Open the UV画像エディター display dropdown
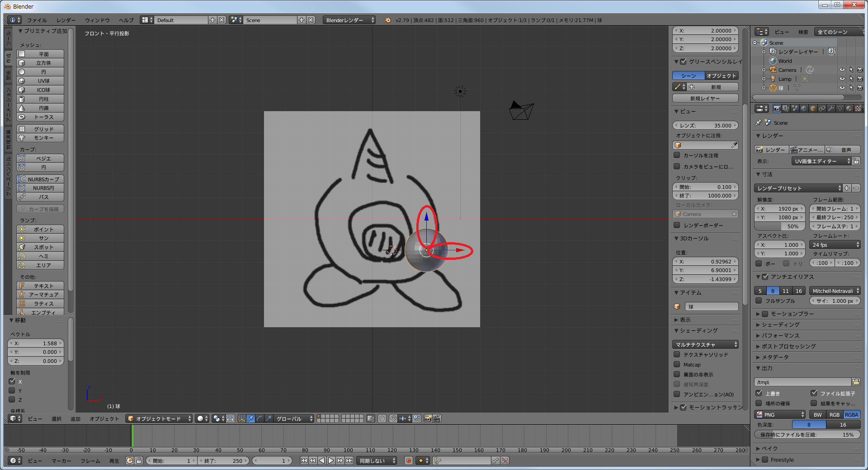 click(821, 161)
